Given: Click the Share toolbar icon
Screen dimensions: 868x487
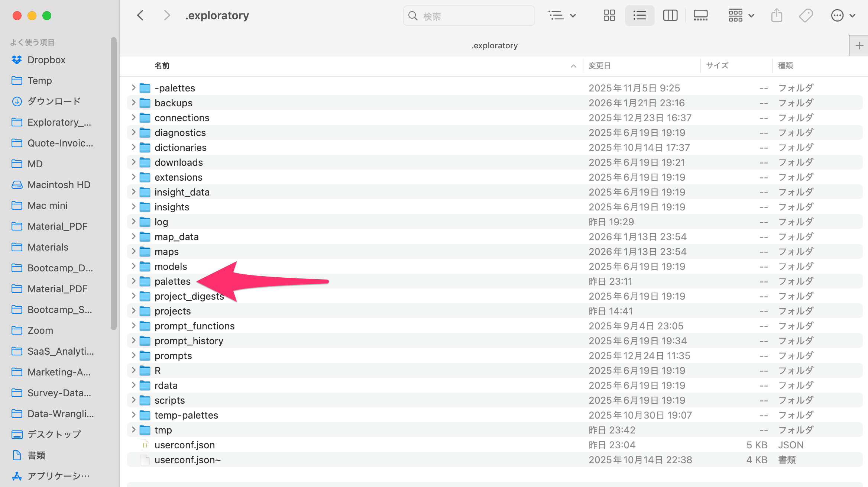Looking at the screenshot, I should coord(777,16).
